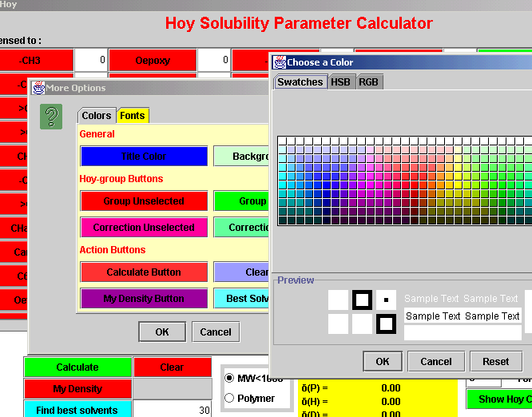Choose the Correction Unselected color button

[x=144, y=228]
